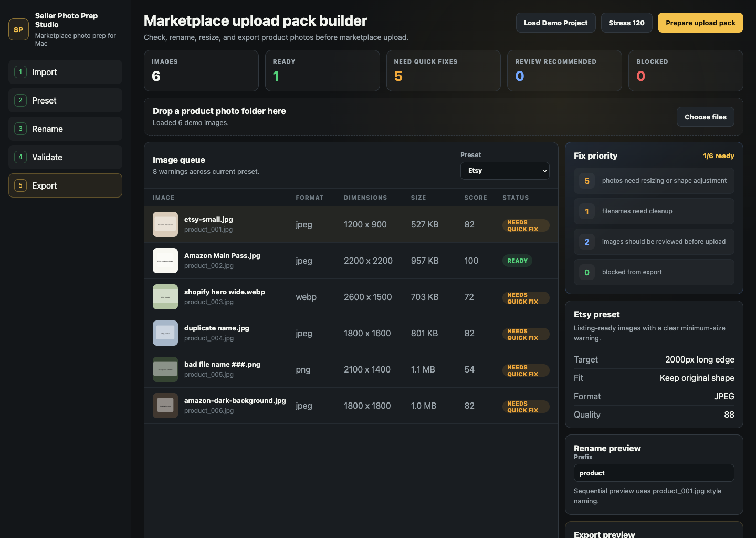The width and height of the screenshot is (756, 538).
Task: Click the Status column header
Action: click(x=516, y=198)
